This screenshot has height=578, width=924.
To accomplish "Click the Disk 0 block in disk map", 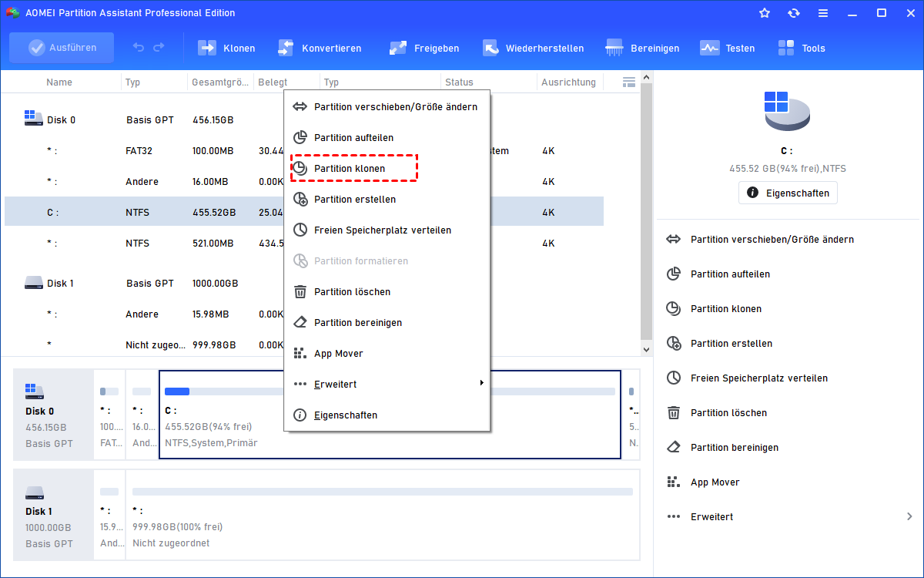I will (53, 415).
